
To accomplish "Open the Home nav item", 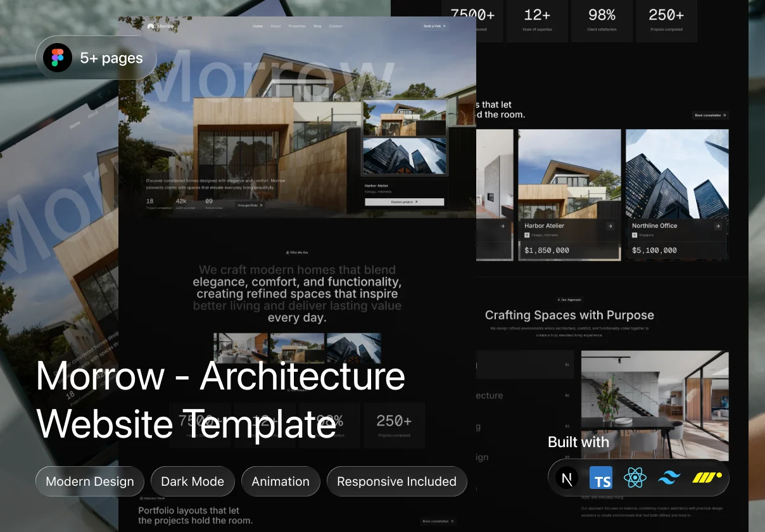I will (x=258, y=27).
